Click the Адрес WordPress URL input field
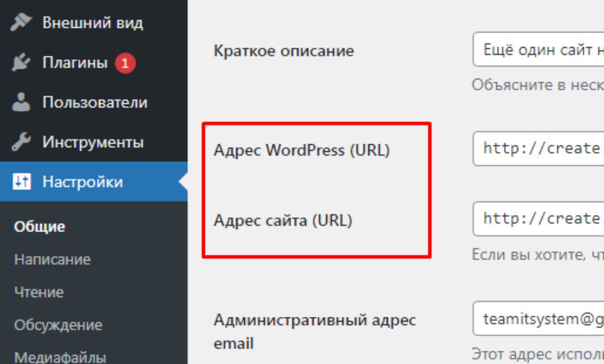 (538, 149)
